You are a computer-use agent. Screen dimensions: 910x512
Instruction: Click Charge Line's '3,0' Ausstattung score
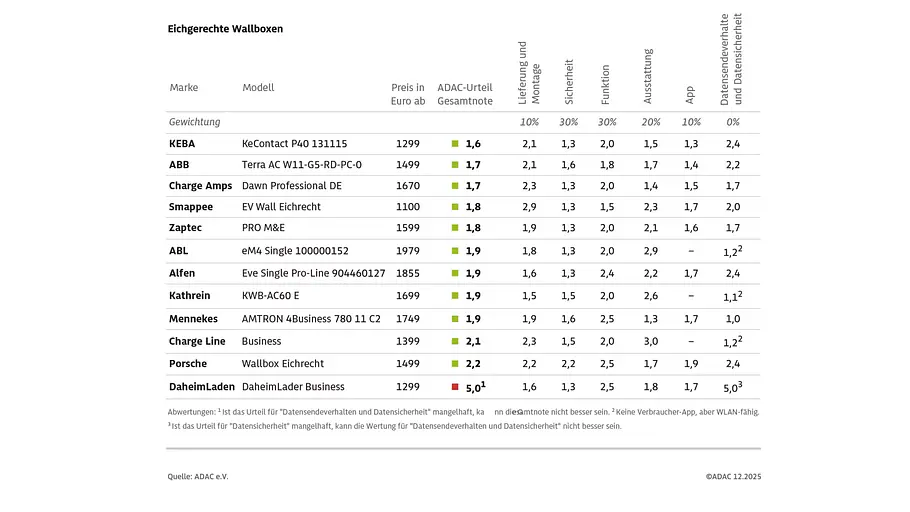tap(651, 342)
